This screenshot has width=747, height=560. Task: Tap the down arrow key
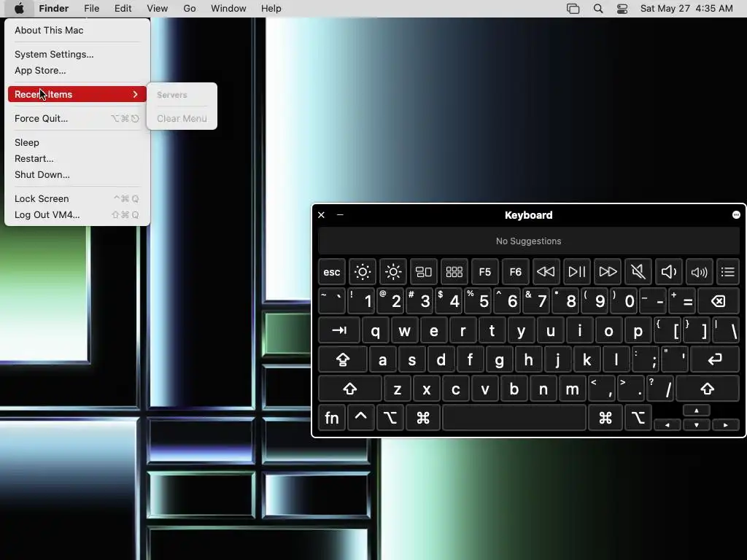point(697,425)
